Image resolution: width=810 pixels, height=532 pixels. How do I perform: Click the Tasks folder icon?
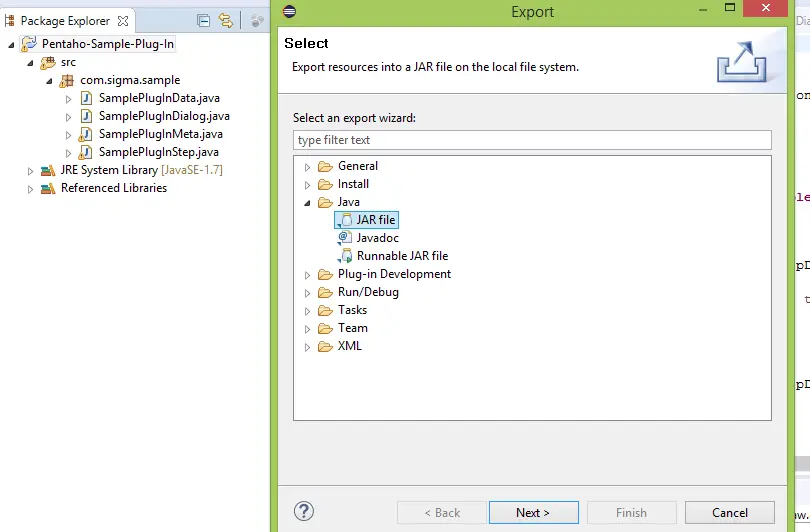point(325,310)
